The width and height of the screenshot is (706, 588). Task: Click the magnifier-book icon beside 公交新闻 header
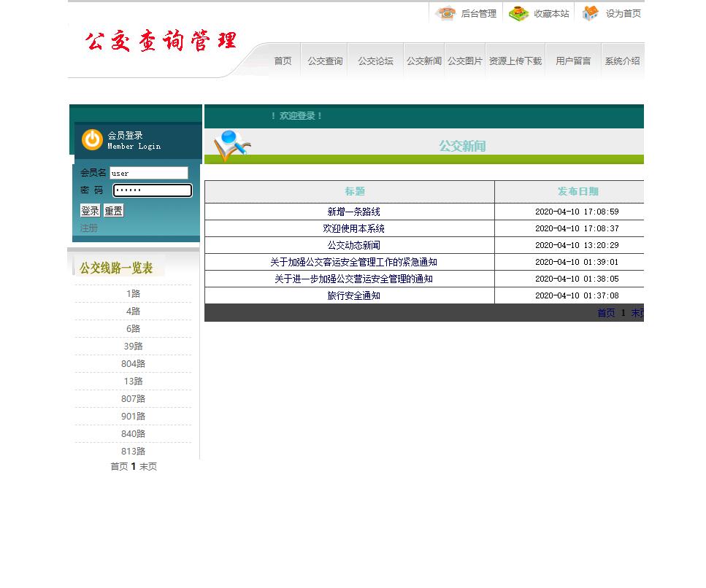(x=229, y=145)
